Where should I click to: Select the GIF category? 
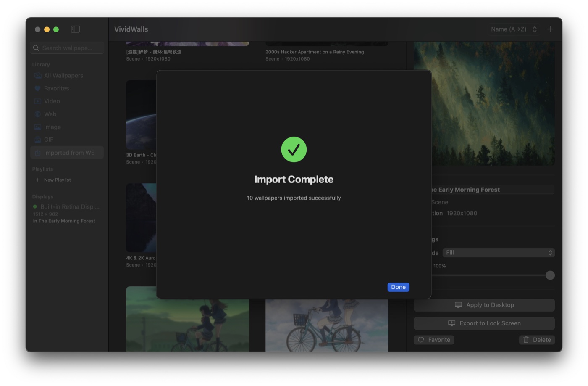point(67,140)
